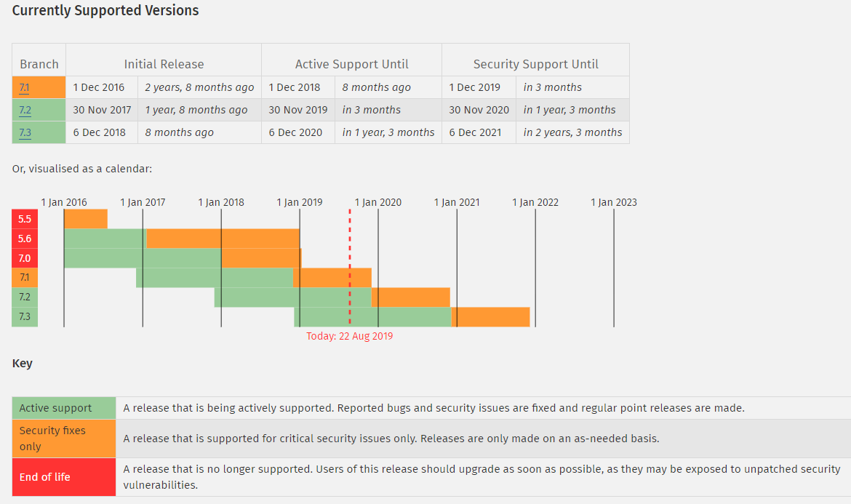Click the "1 Jan 2020" calendar date label
The width and height of the screenshot is (851, 504).
(x=378, y=202)
